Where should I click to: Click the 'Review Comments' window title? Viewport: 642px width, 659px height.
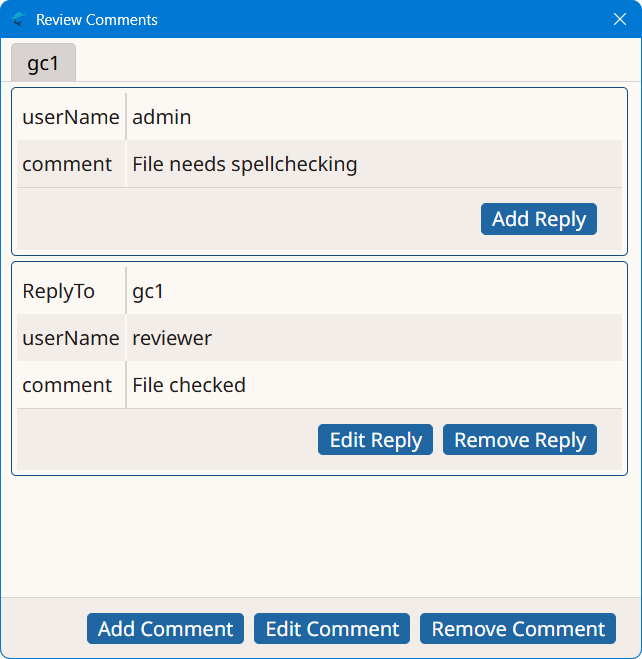pyautogui.click(x=97, y=20)
